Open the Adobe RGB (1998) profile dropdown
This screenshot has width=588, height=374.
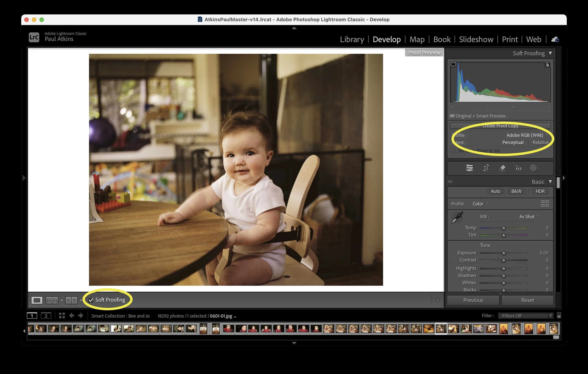pyautogui.click(x=527, y=135)
